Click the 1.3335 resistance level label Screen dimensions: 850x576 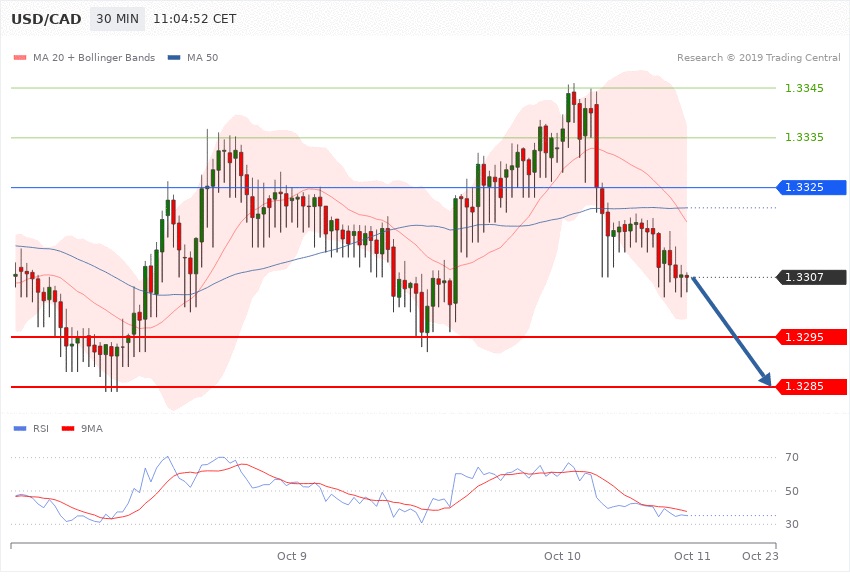[x=804, y=137]
